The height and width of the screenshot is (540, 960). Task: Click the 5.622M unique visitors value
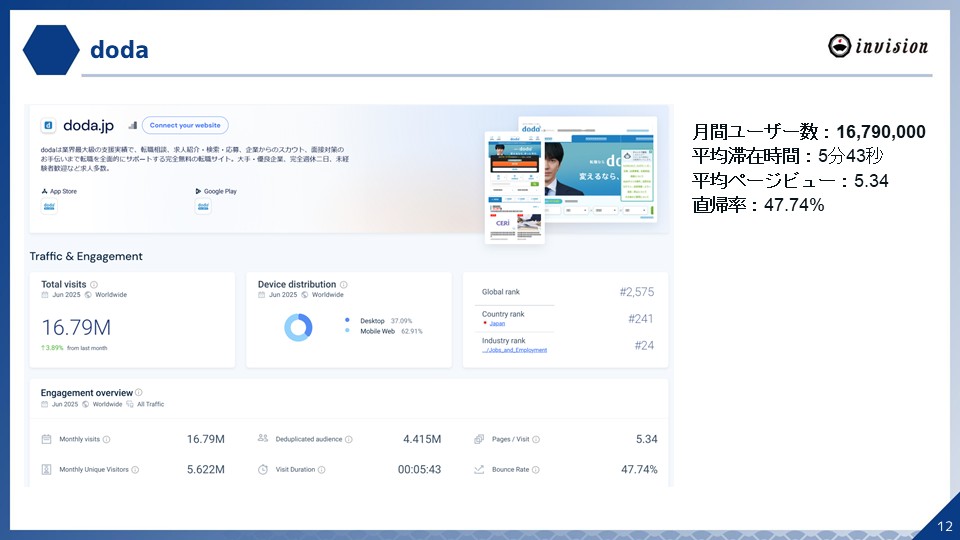pyautogui.click(x=206, y=470)
